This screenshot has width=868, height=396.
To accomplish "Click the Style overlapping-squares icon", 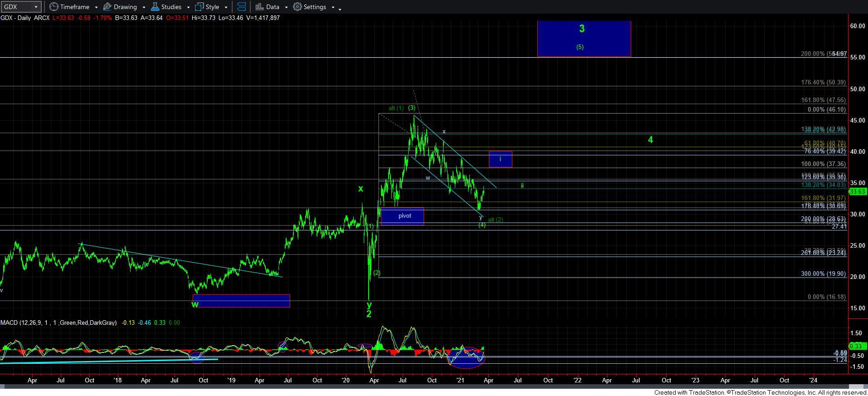I will point(199,7).
